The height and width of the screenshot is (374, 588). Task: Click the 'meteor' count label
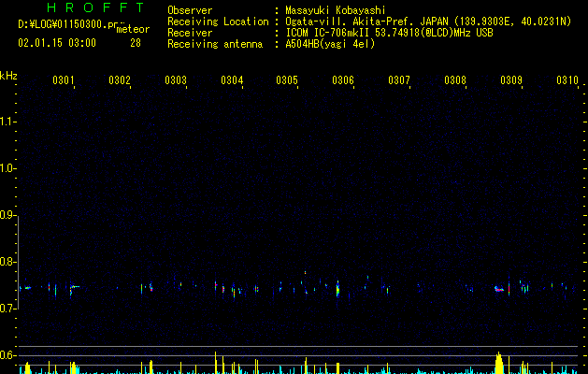click(x=133, y=29)
